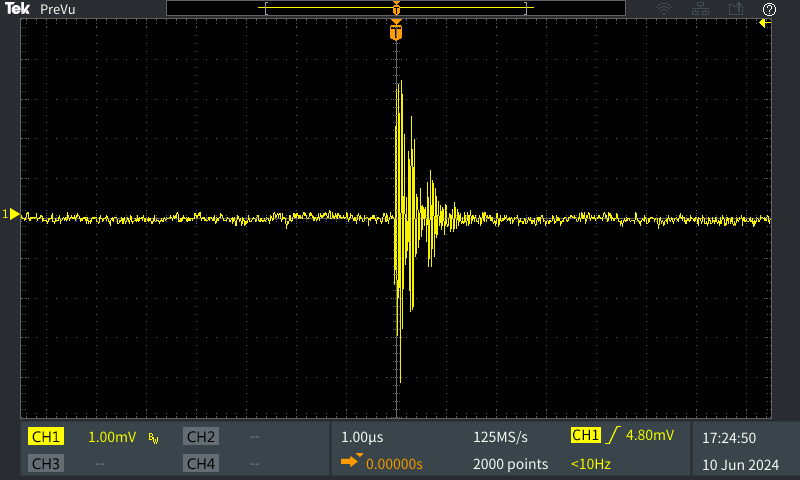This screenshot has width=800, height=480.
Task: Turn on channel CH4
Action: click(x=200, y=464)
